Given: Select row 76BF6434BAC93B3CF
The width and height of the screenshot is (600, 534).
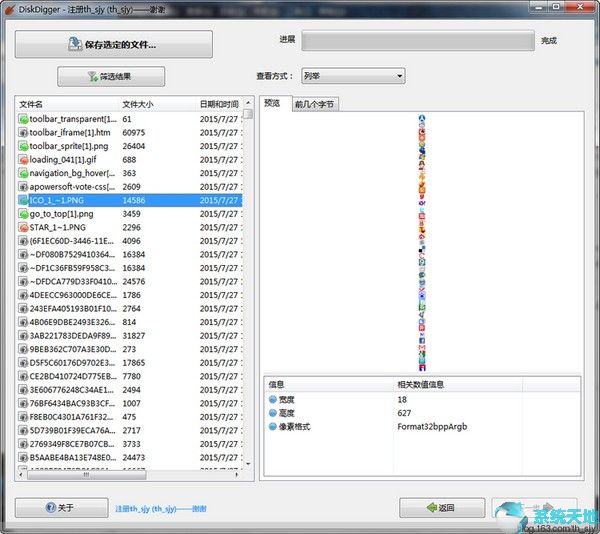Looking at the screenshot, I should point(129,403).
